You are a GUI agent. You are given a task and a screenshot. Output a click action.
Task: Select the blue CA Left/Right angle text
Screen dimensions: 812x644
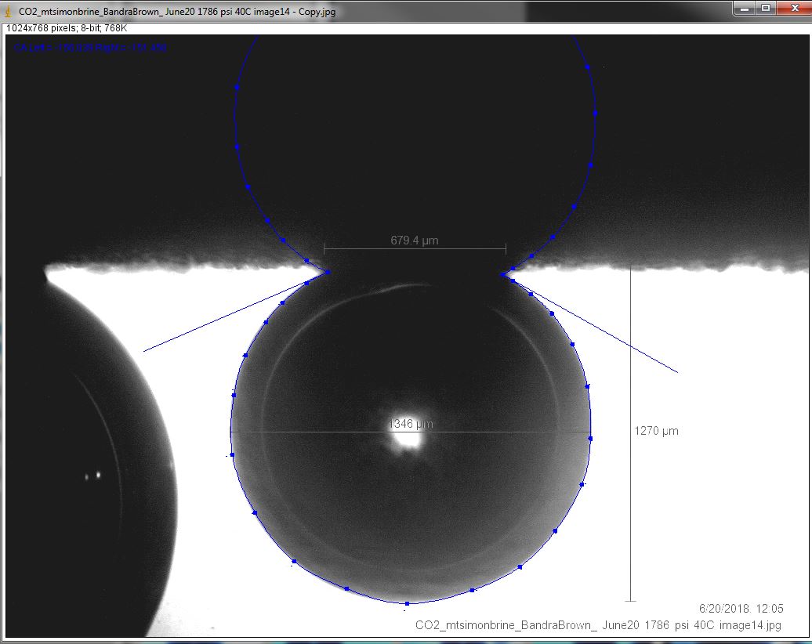pos(89,48)
